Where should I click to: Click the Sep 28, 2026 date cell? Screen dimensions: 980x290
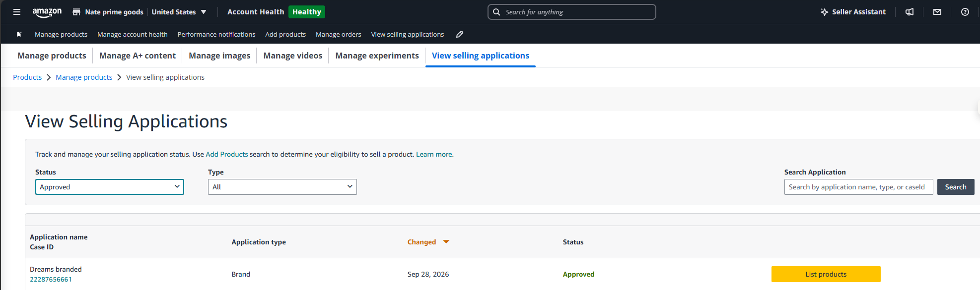pos(428,274)
